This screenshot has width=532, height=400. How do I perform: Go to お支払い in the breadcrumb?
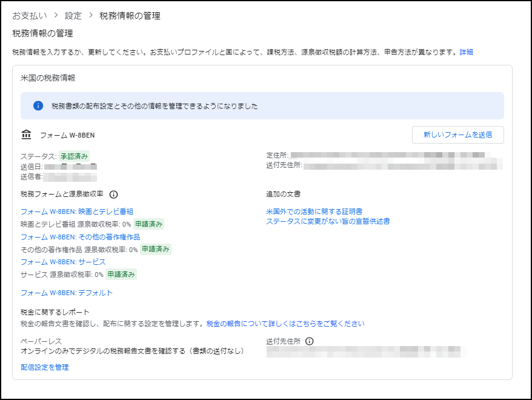(30, 15)
